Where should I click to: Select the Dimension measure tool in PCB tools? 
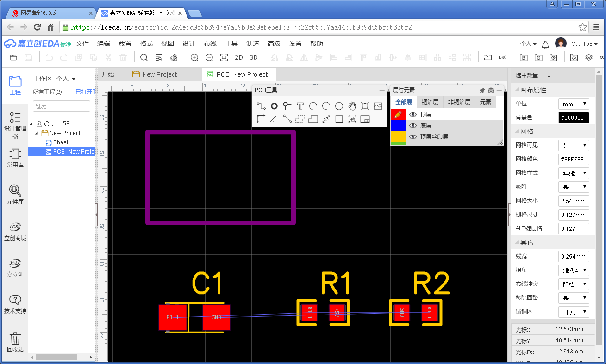pos(326,119)
